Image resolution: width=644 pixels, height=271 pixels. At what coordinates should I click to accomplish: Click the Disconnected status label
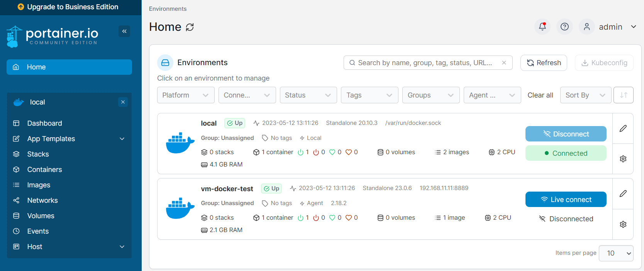click(566, 219)
